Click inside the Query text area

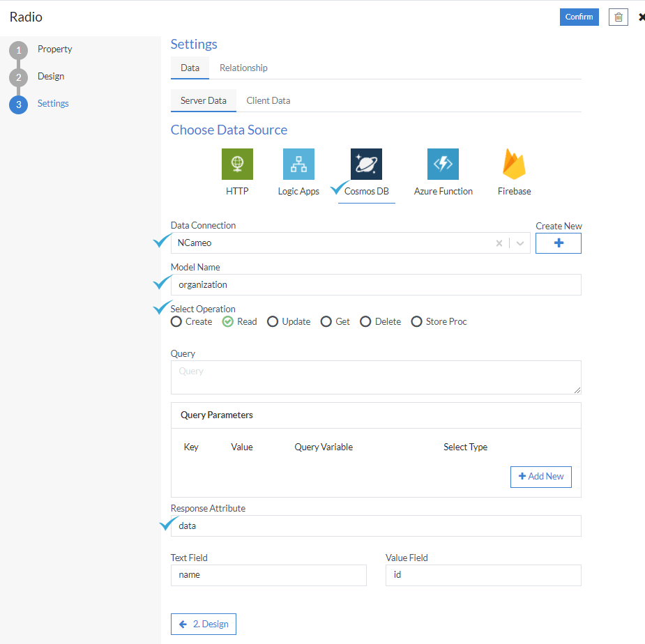[x=376, y=376]
